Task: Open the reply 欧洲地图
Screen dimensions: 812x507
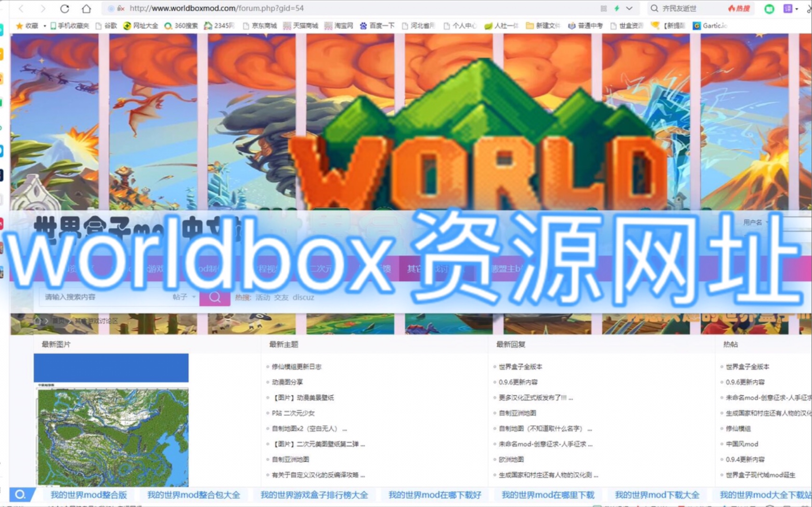Action: (511, 460)
